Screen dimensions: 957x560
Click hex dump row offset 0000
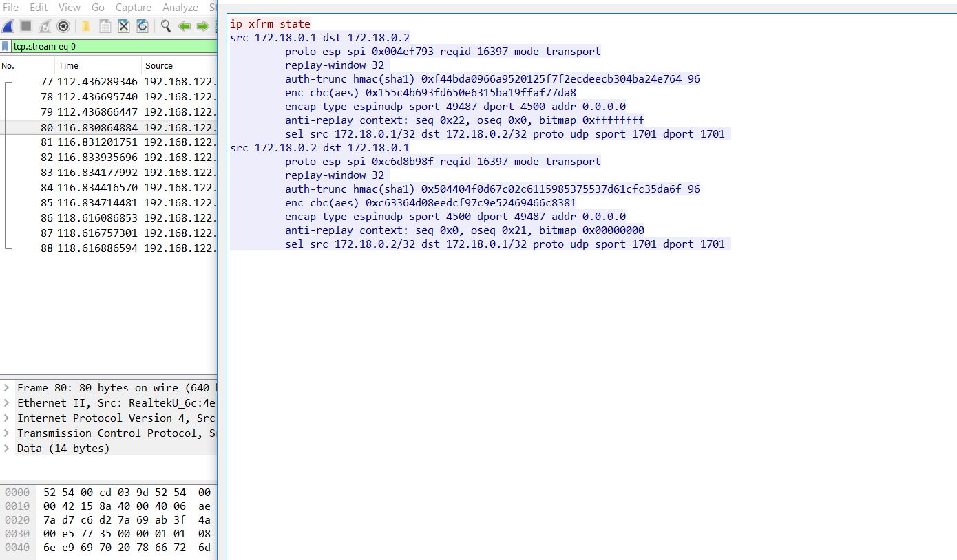click(x=108, y=493)
